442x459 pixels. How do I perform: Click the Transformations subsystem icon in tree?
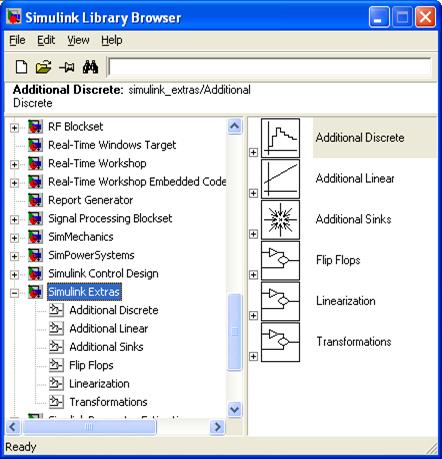pyautogui.click(x=56, y=402)
